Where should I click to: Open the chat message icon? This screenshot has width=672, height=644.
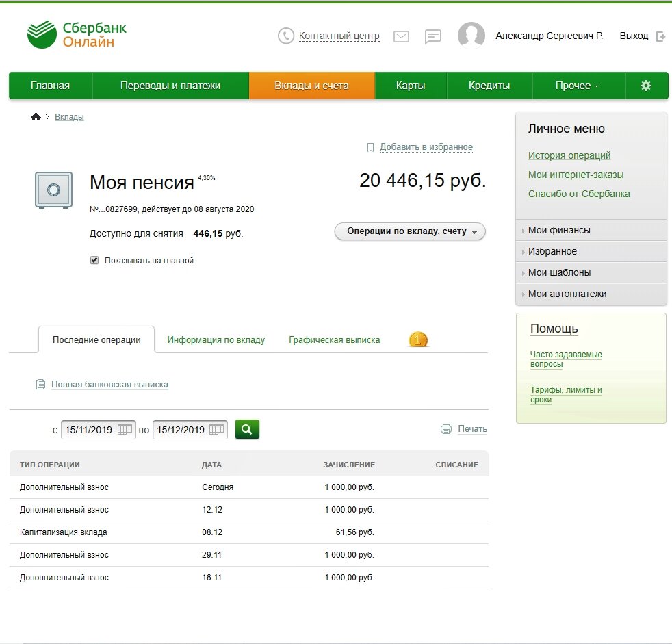(433, 36)
